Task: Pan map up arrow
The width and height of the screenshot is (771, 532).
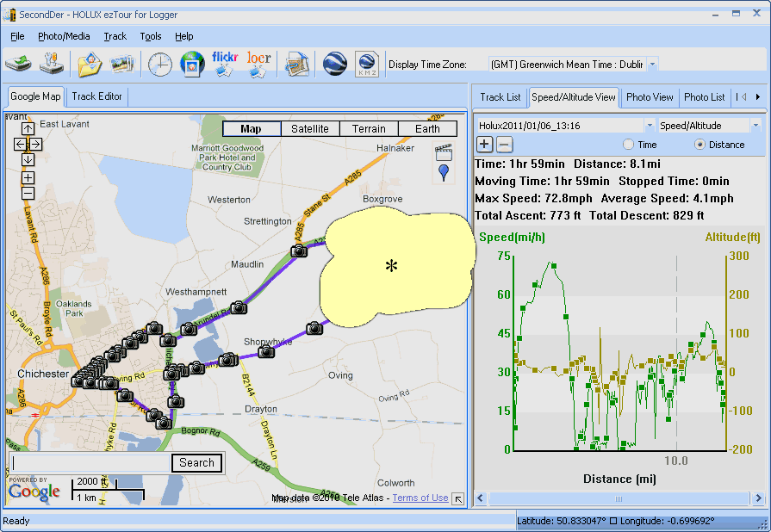Action: click(28, 129)
